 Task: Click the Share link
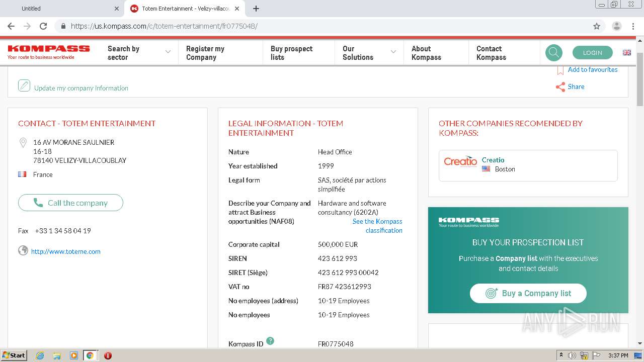click(x=576, y=86)
